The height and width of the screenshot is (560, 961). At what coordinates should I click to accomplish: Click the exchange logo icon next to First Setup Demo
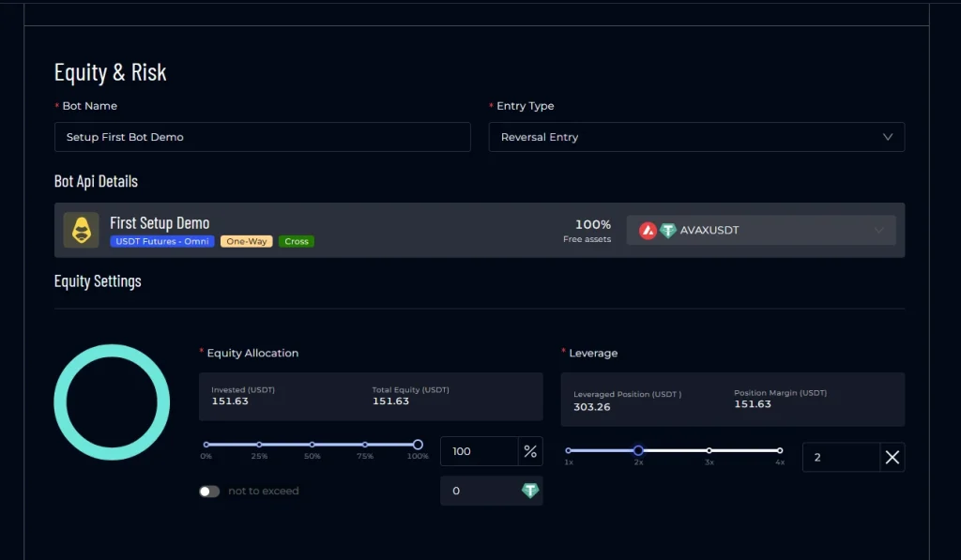tap(81, 230)
